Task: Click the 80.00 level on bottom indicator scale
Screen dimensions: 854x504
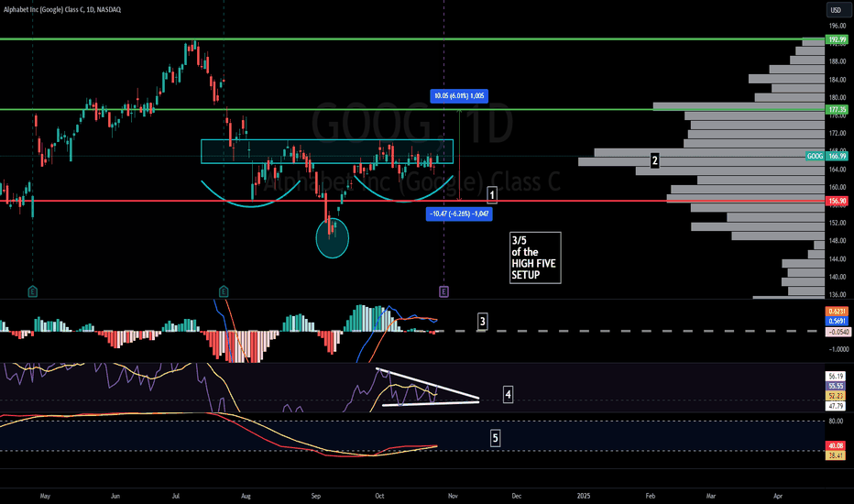Action: tap(836, 422)
